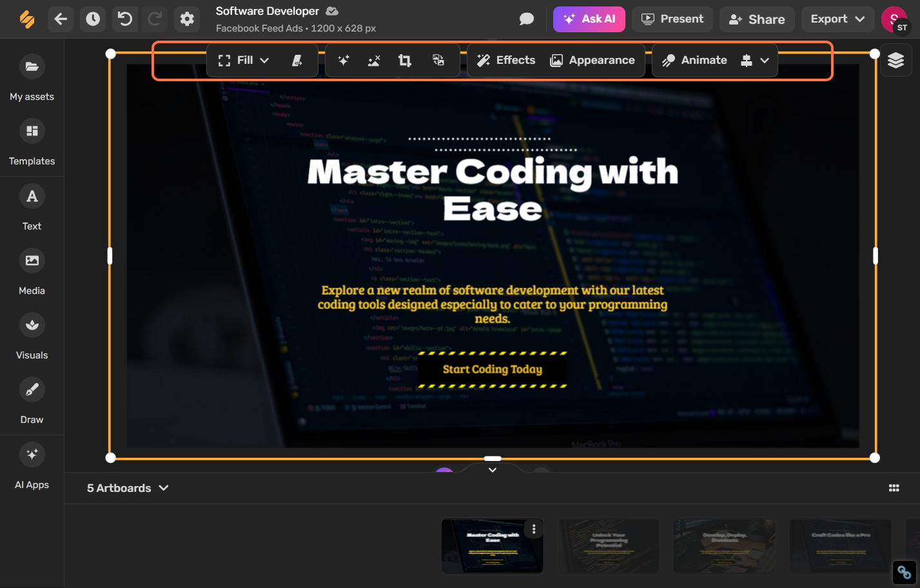Screen dimensions: 920x588
Task: Select the Crop tool in the toolbar
Action: tap(405, 60)
